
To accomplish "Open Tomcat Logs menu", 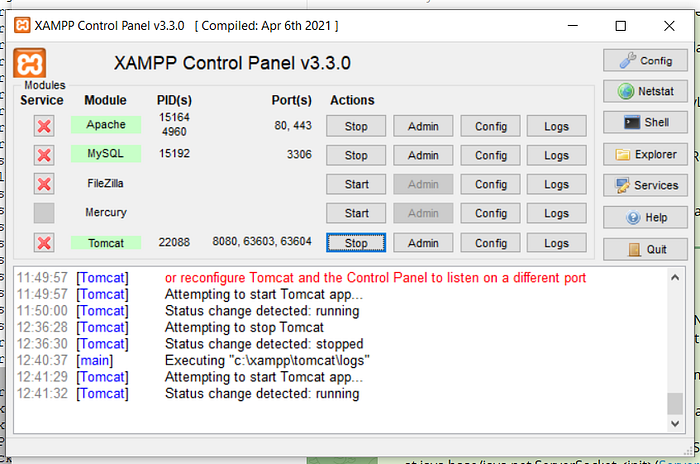I will (x=557, y=243).
